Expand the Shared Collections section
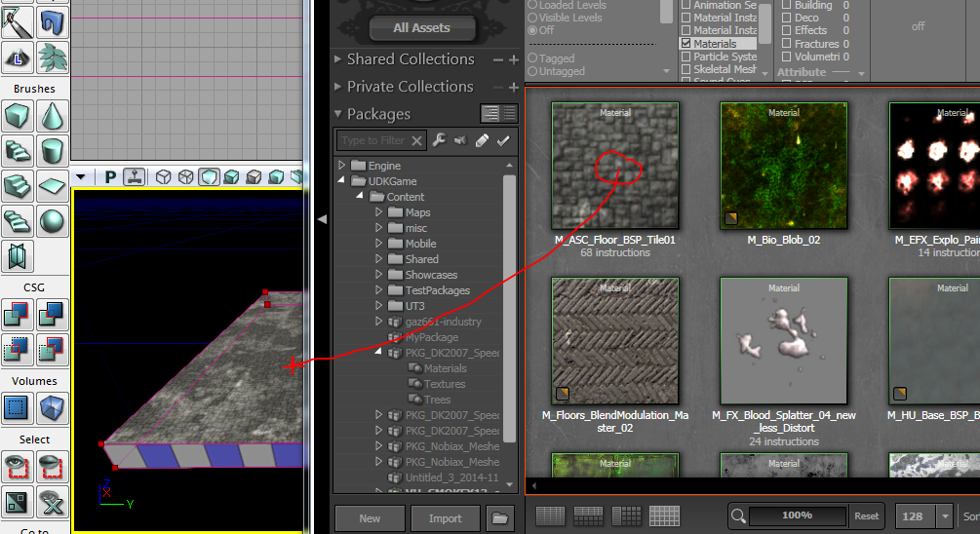980x534 pixels. tap(337, 59)
